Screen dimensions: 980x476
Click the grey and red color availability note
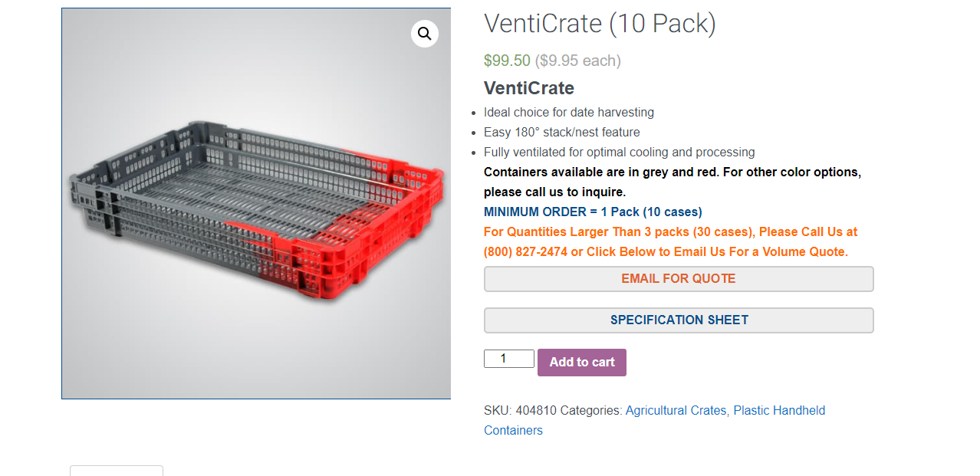tap(672, 172)
